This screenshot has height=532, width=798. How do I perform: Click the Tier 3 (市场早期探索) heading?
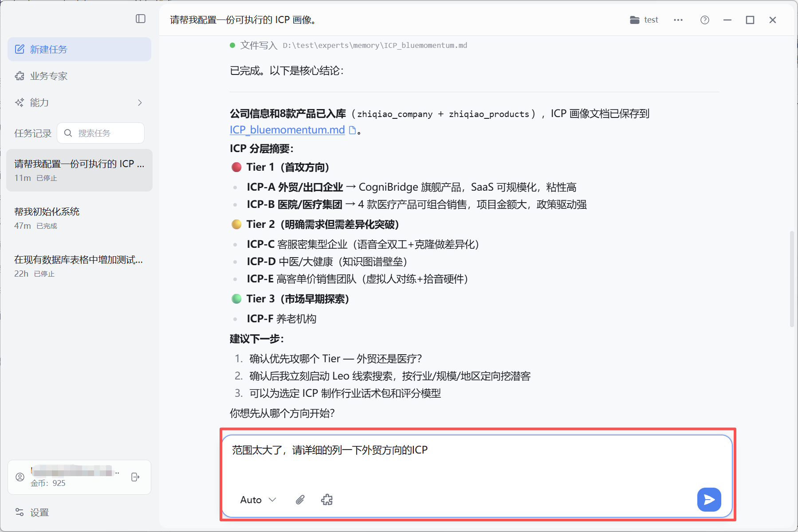click(x=298, y=299)
